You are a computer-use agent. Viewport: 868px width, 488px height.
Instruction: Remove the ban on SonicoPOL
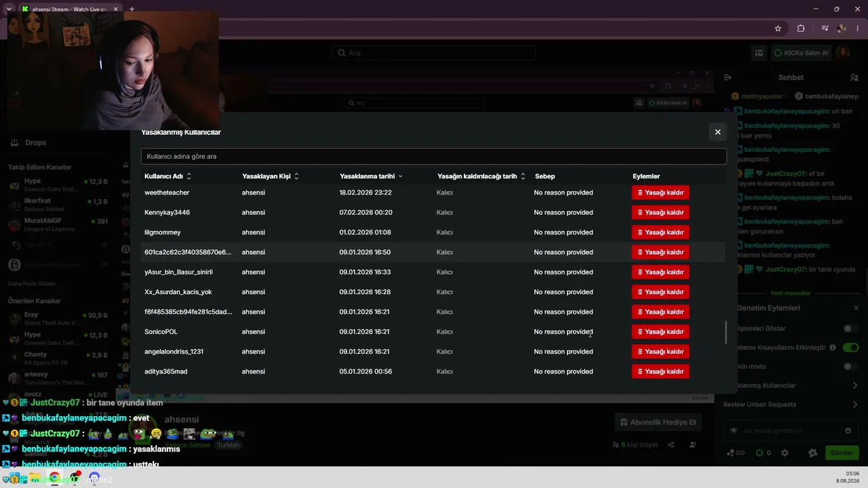pos(660,331)
